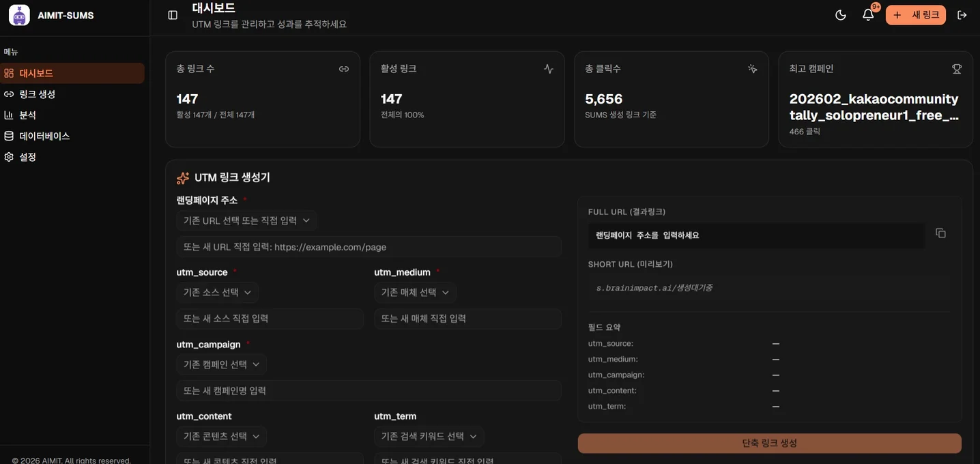Click the 전체의 100% text
980x464 pixels.
[x=403, y=115]
